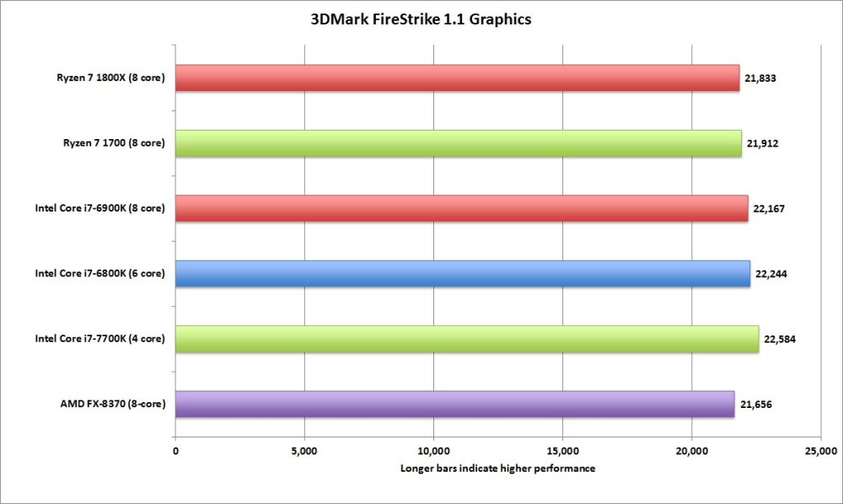Select the red Ryzen 7 1800X bar
The height and width of the screenshot is (504, 843).
(x=458, y=78)
